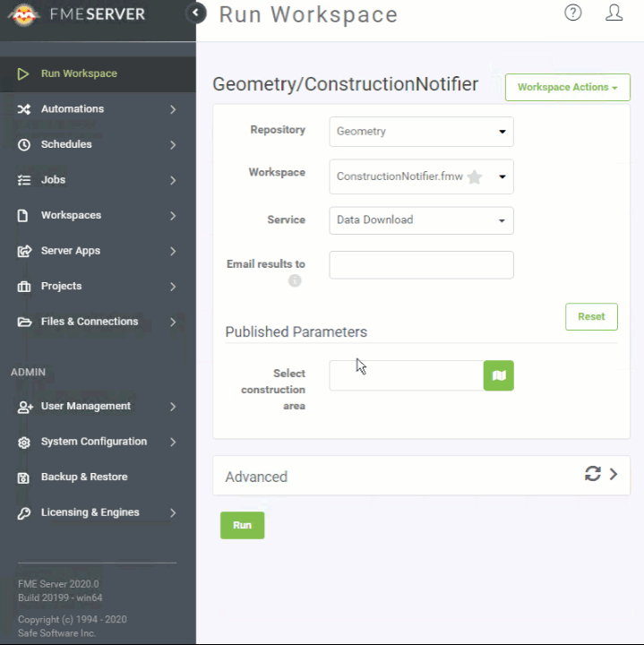Viewport: 644px width, 645px height.
Task: Click the Automations shuffle icon
Action: pyautogui.click(x=24, y=109)
